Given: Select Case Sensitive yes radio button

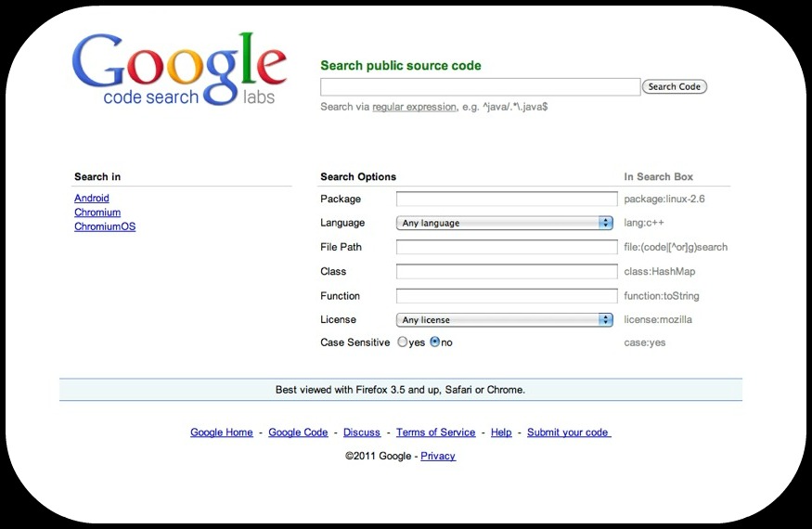Looking at the screenshot, I should [403, 342].
